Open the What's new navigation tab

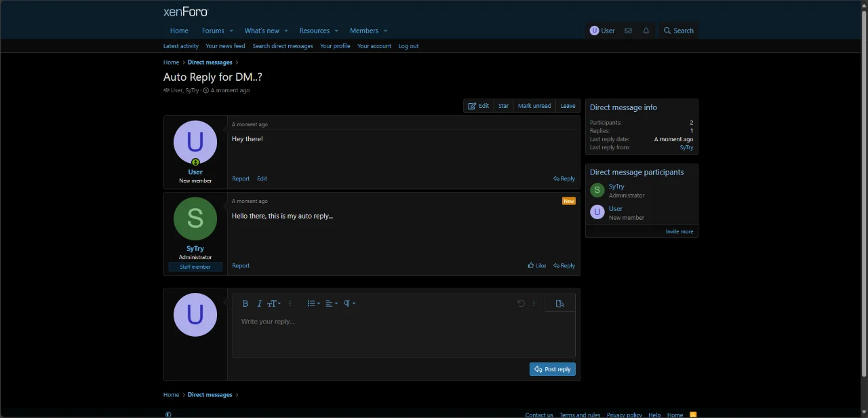[x=262, y=31]
